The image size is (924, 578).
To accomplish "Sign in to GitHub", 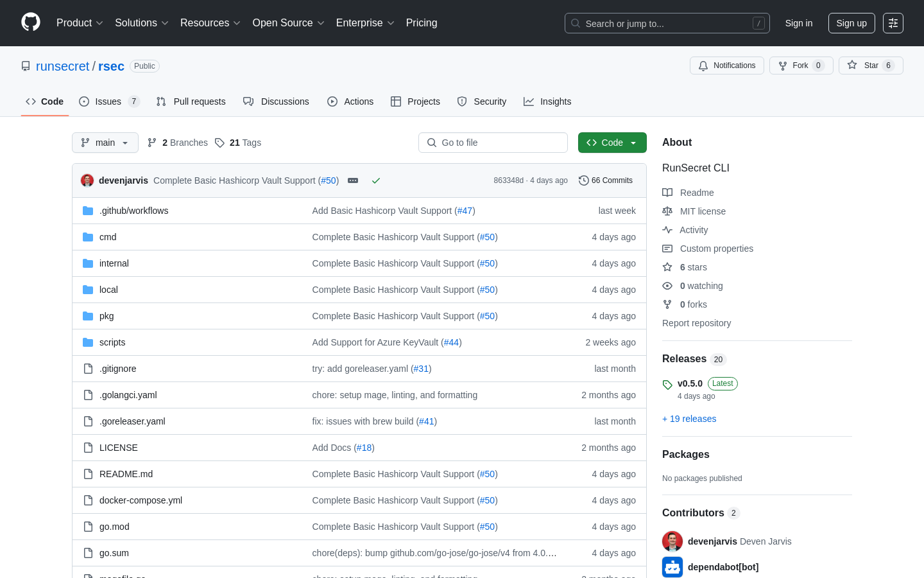I will pos(799,23).
